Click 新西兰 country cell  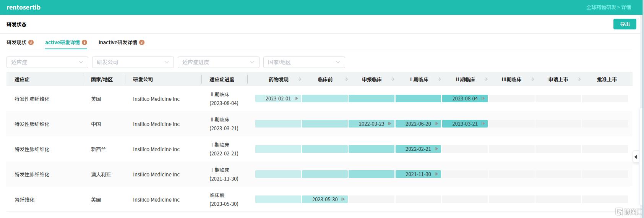click(x=98, y=149)
